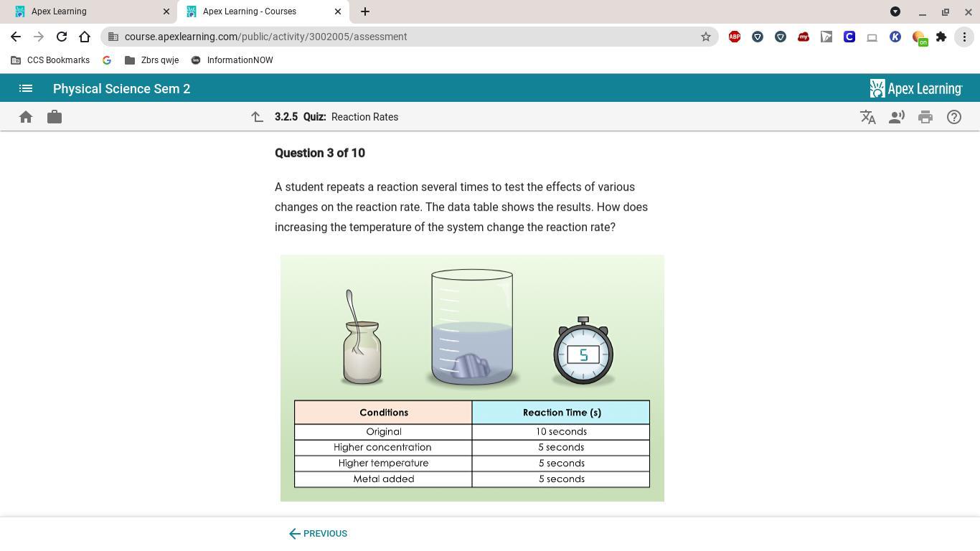Click the browser forward arrow

click(39, 37)
